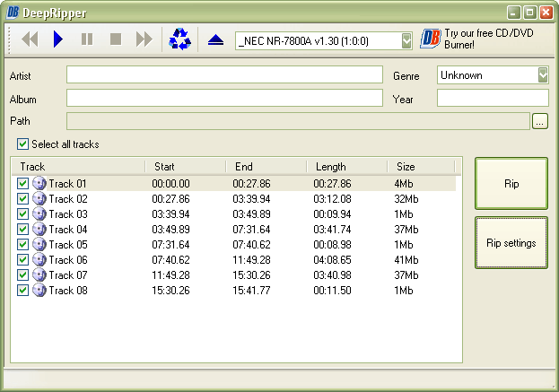Focus the Artist input field

pos(224,74)
